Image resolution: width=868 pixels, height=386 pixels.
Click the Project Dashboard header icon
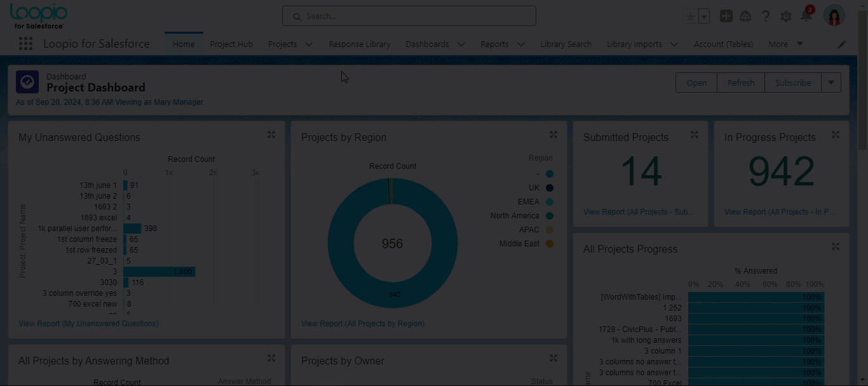[x=27, y=83]
